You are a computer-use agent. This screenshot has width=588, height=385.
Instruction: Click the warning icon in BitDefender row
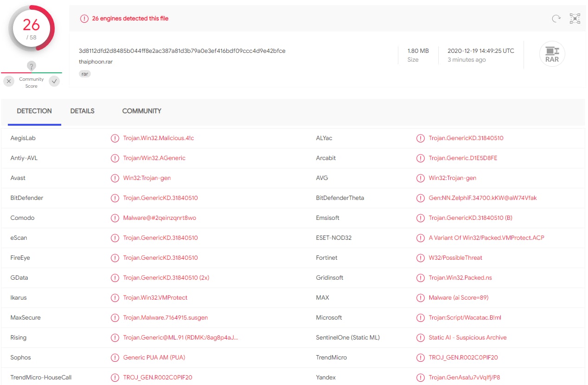[115, 198]
